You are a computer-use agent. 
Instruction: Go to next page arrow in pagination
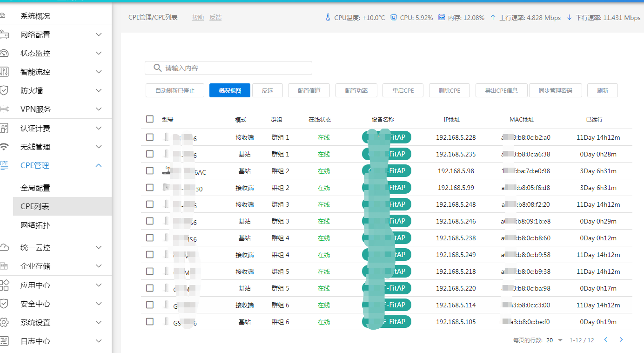[621, 340]
